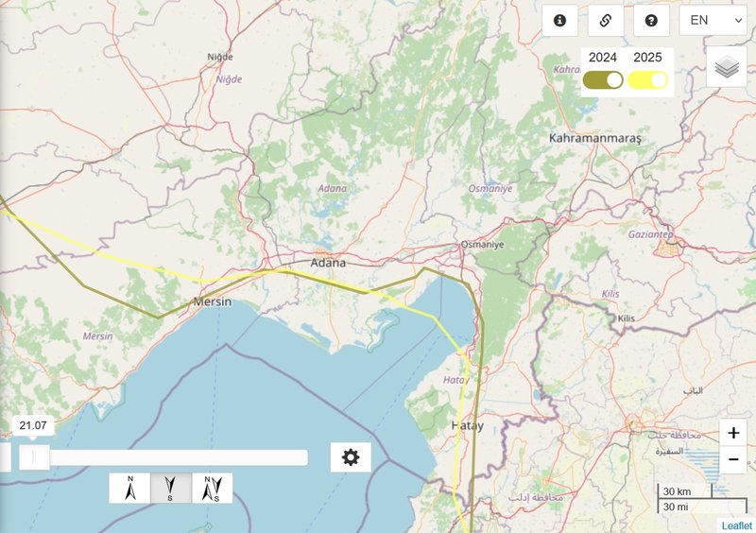Click the Osmaniye city label
Screen dimensions: 756x533
pyautogui.click(x=482, y=245)
